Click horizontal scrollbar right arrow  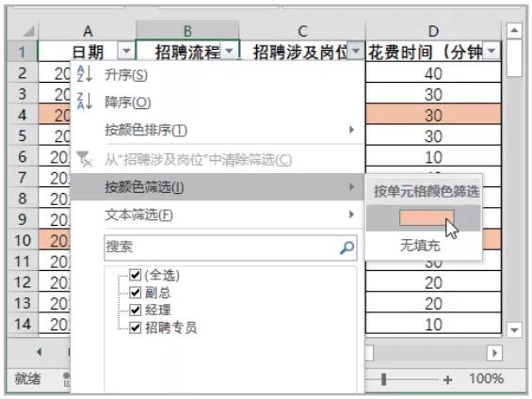(494, 353)
